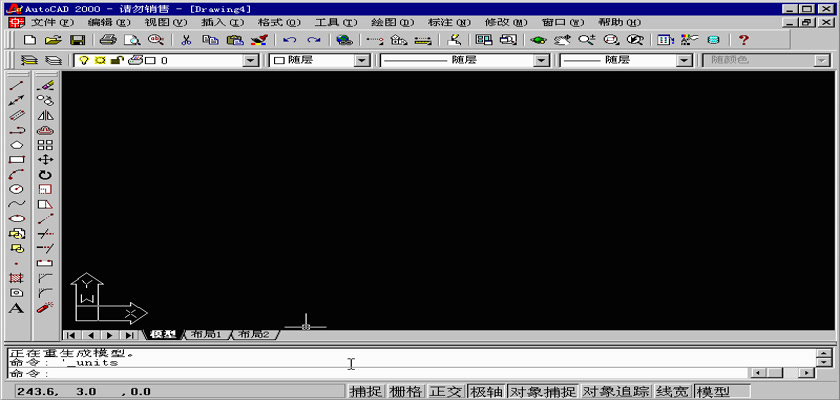Select the Match Properties paintbrush icon
840x400 pixels.
(x=259, y=40)
